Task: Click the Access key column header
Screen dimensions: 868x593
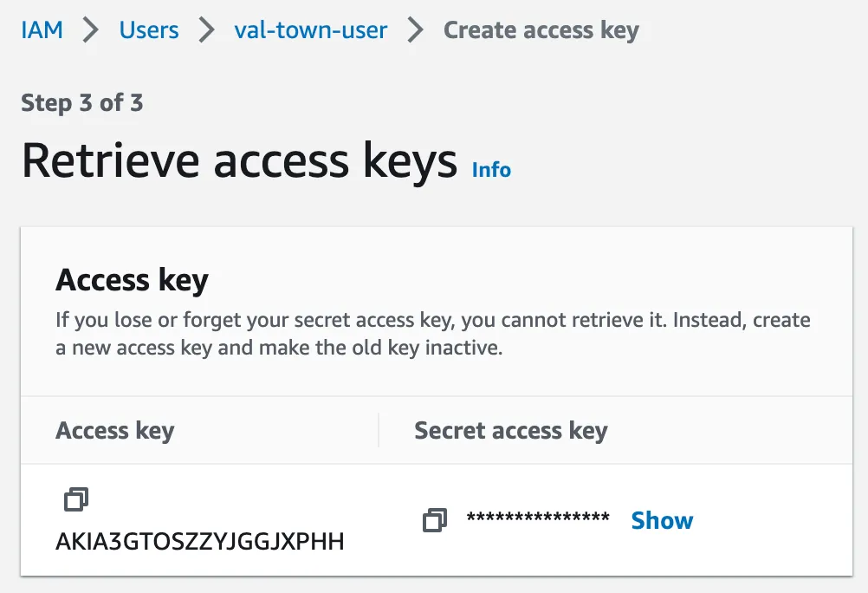Action: pyautogui.click(x=115, y=431)
